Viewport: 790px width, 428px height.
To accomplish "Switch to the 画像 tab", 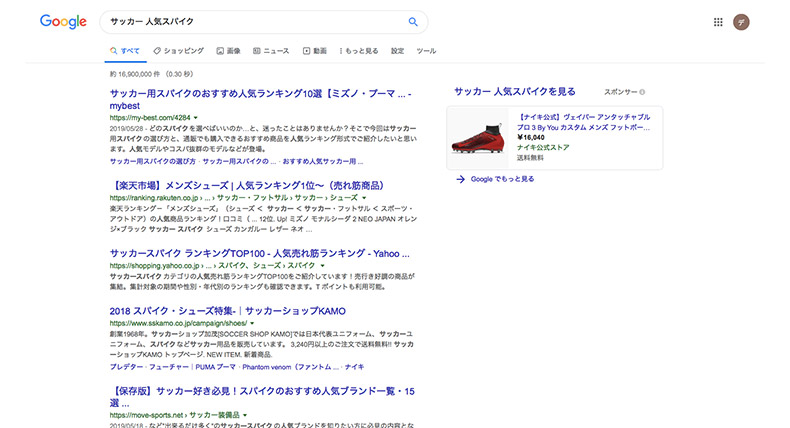I will coord(228,51).
